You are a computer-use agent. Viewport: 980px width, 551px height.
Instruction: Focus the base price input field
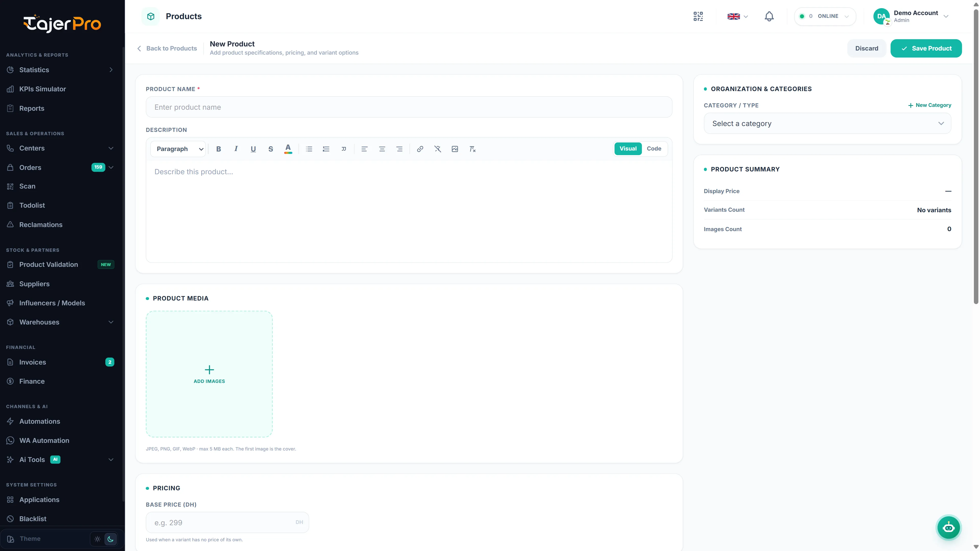pyautogui.click(x=227, y=522)
